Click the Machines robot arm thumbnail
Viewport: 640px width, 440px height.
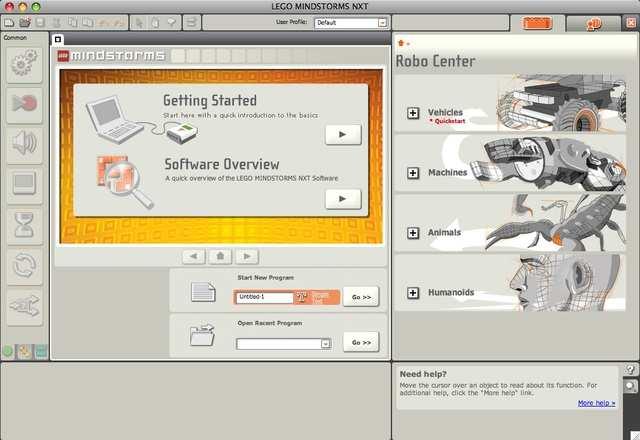coord(547,163)
